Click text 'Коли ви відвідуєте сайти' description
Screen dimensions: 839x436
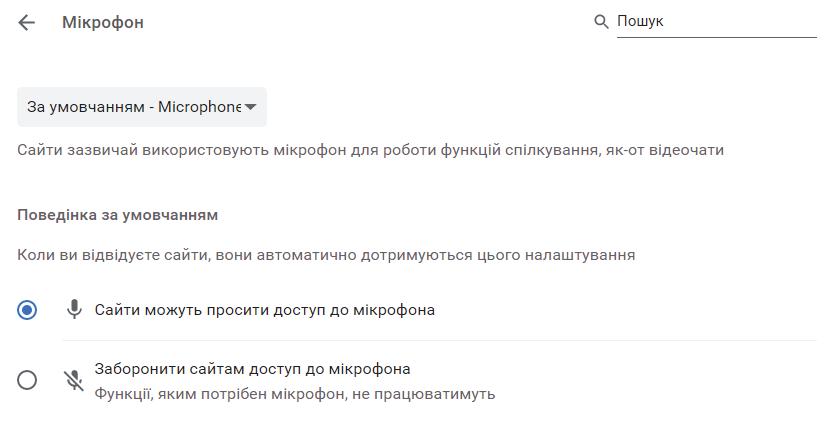[326, 255]
